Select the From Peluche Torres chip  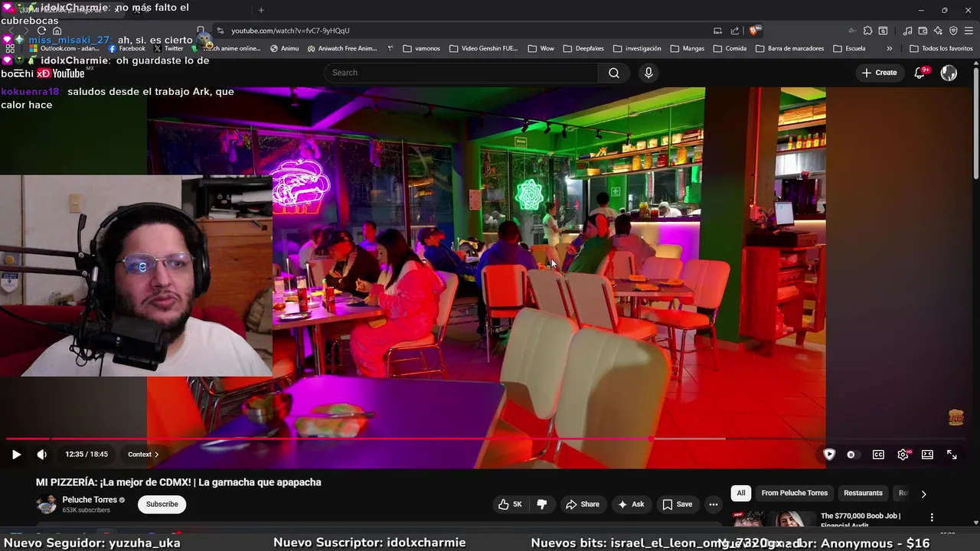pos(794,494)
